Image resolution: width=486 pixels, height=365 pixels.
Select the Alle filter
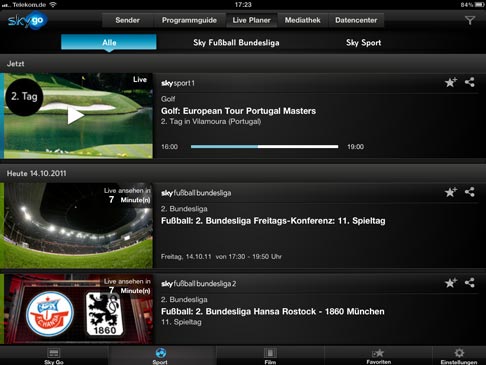coord(109,42)
